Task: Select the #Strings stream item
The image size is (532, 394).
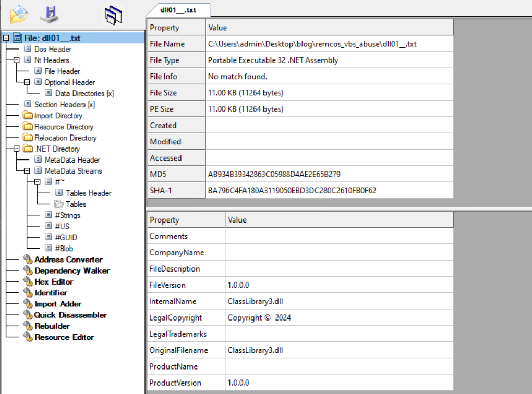Action: 68,215
